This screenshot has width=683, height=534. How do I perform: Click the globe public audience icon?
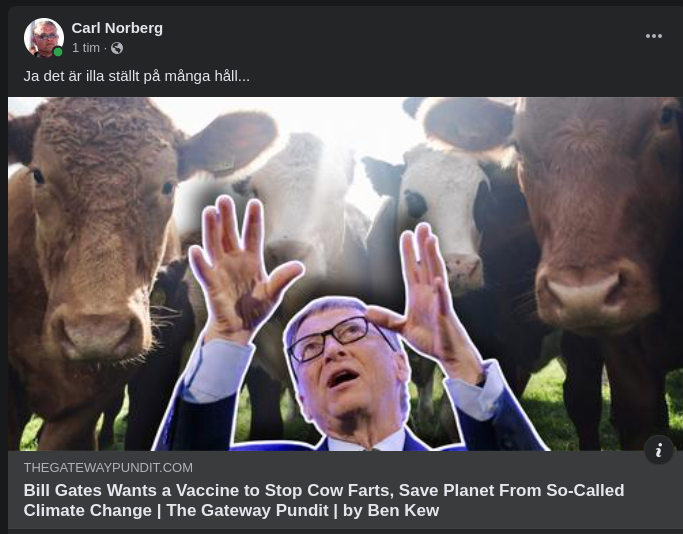point(117,48)
